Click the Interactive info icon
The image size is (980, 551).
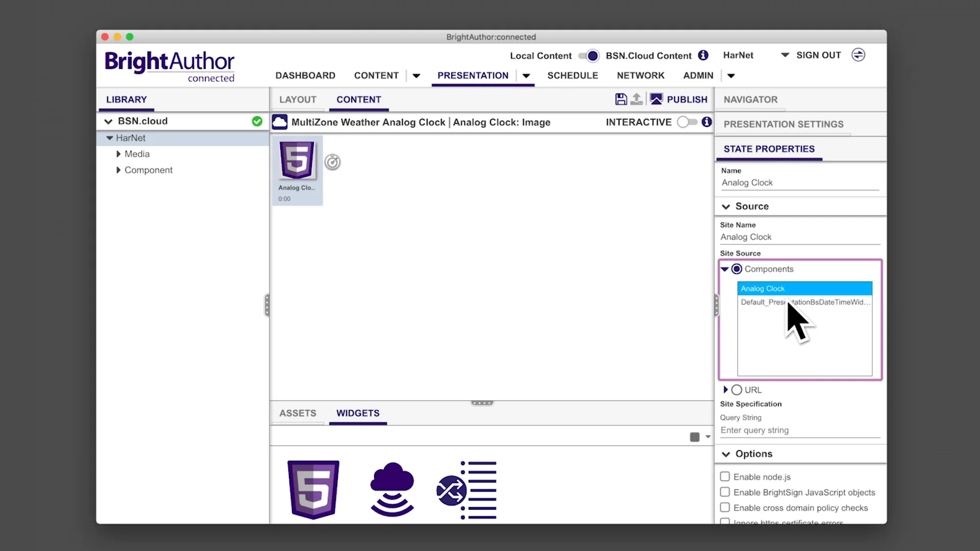pos(706,122)
